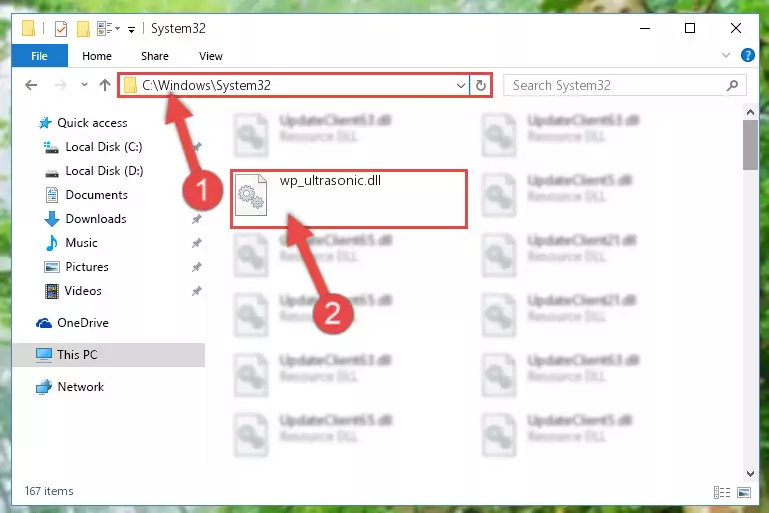Open the address bar history dropdown
This screenshot has width=769, height=513.
pos(461,85)
